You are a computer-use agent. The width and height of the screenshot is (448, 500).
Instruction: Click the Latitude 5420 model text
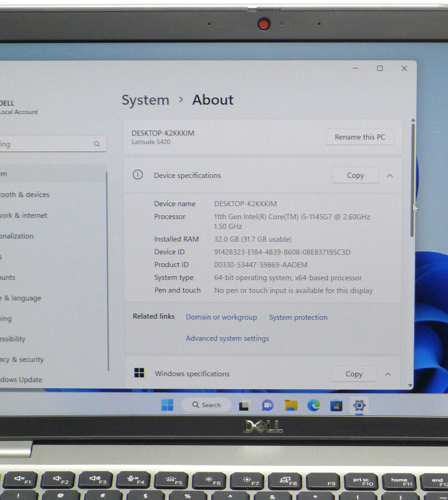151,142
